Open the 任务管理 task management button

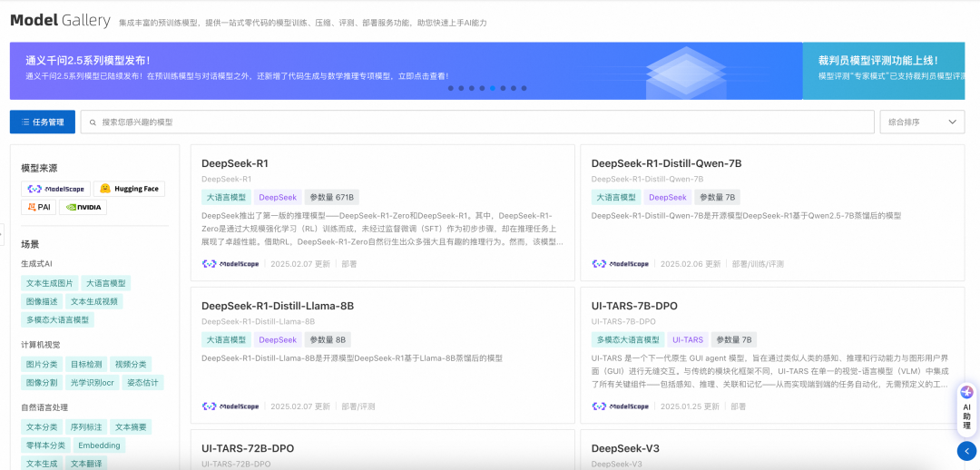point(43,122)
